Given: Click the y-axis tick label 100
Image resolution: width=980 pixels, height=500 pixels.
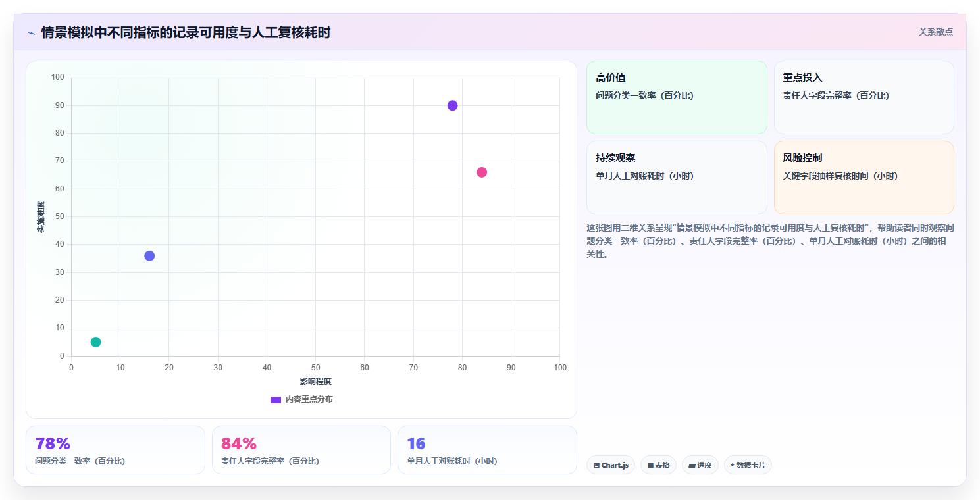Looking at the screenshot, I should tap(58, 78).
